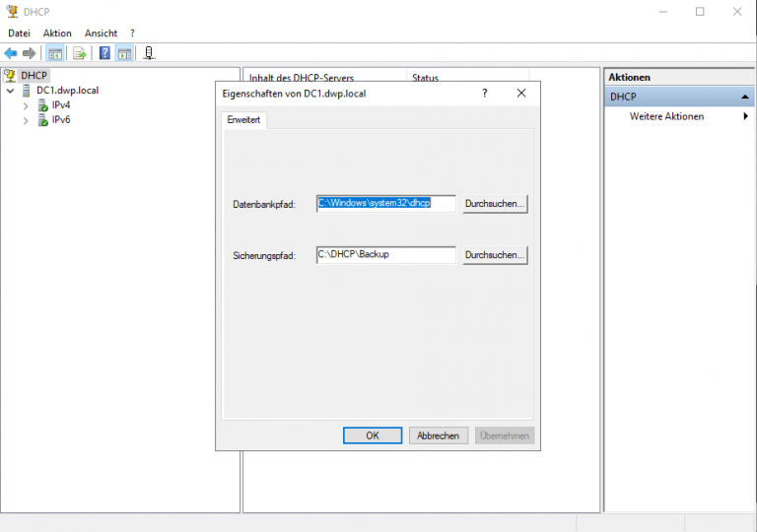Click the Forward arrow in the toolbar
Screen dimensions: 757x532
29,53
